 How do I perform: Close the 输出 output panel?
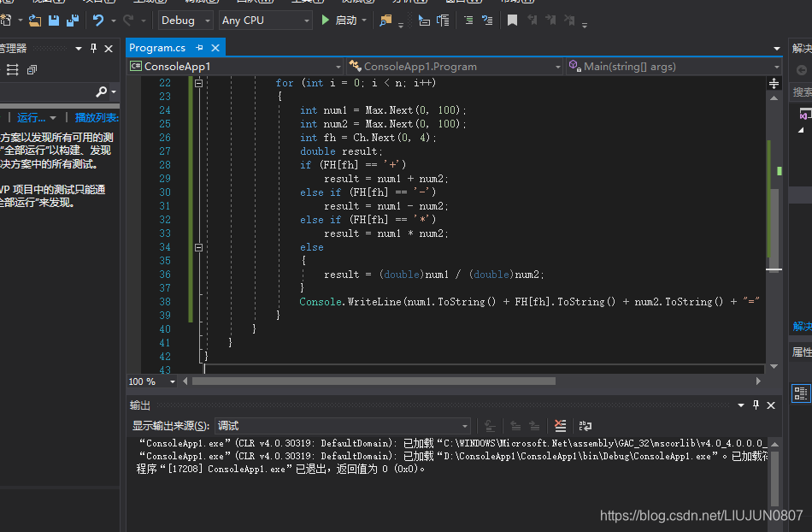pyautogui.click(x=771, y=405)
